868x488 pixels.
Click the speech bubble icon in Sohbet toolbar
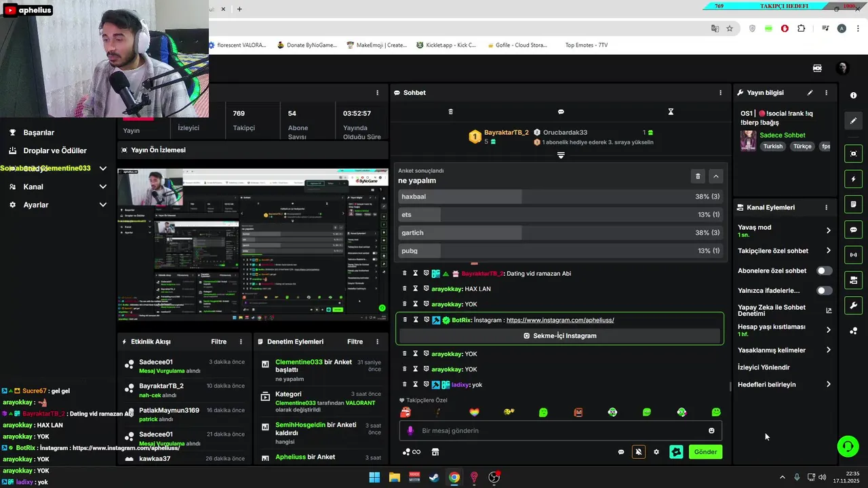point(561,112)
